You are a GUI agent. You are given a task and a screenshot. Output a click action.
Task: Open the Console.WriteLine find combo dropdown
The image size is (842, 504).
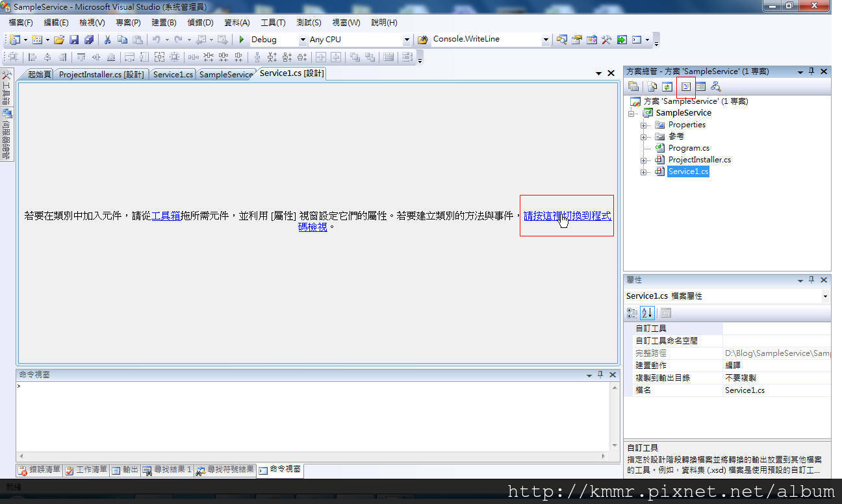click(546, 40)
